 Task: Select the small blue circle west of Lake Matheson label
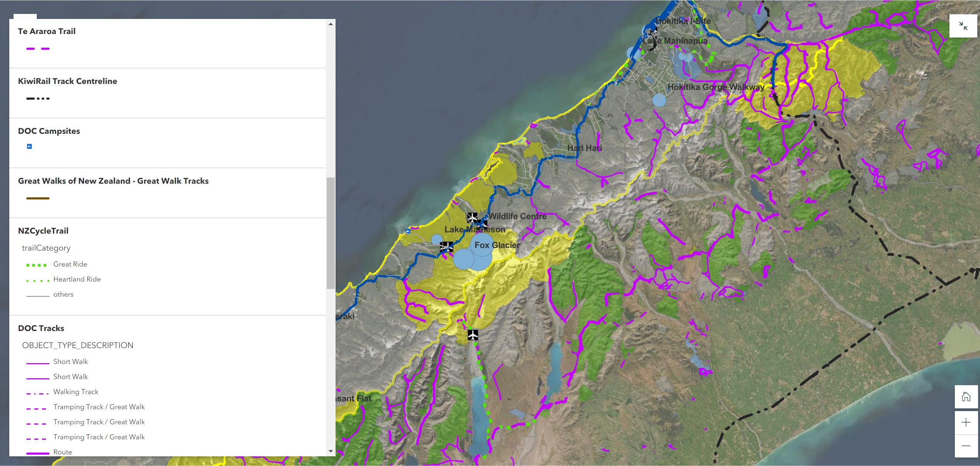coord(437,239)
